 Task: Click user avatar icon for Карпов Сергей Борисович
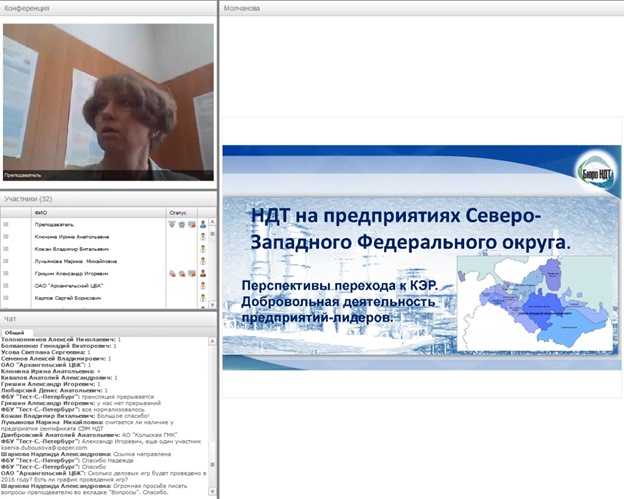tap(203, 298)
